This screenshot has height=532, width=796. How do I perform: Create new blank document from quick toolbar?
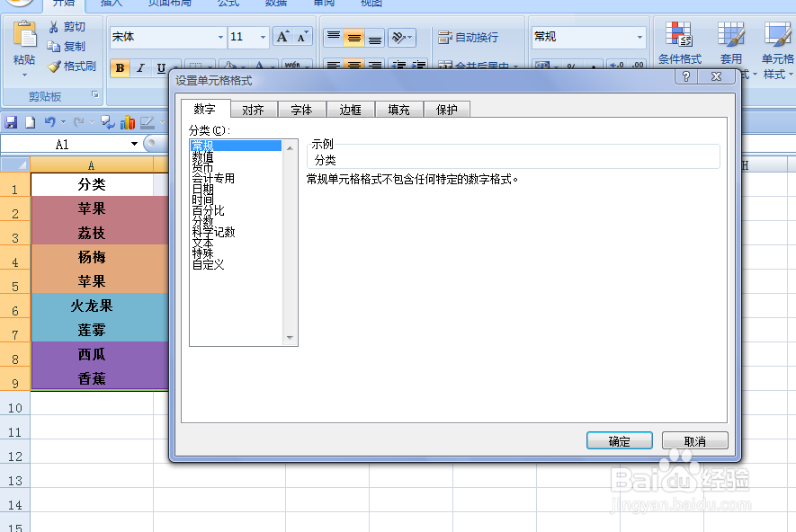[x=31, y=122]
